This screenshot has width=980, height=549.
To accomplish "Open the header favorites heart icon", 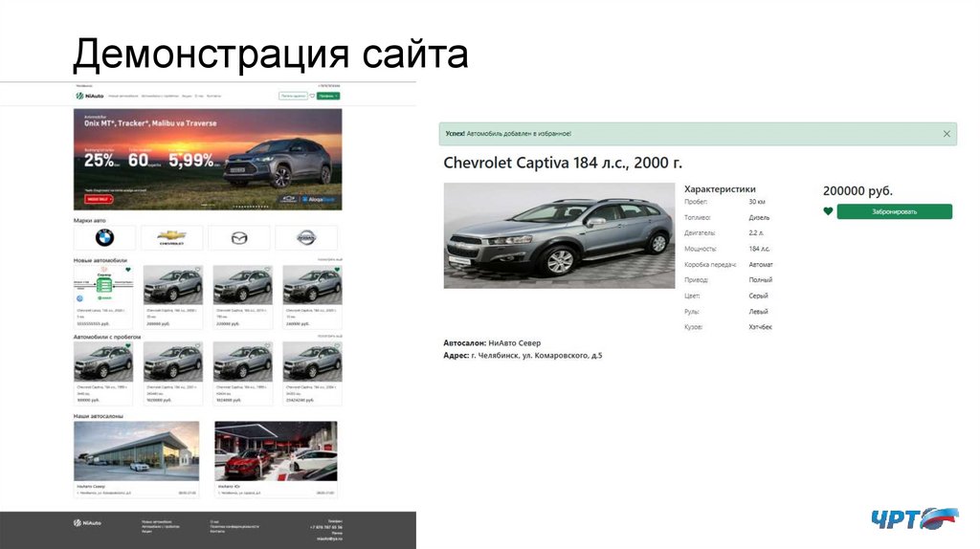I will (x=313, y=97).
